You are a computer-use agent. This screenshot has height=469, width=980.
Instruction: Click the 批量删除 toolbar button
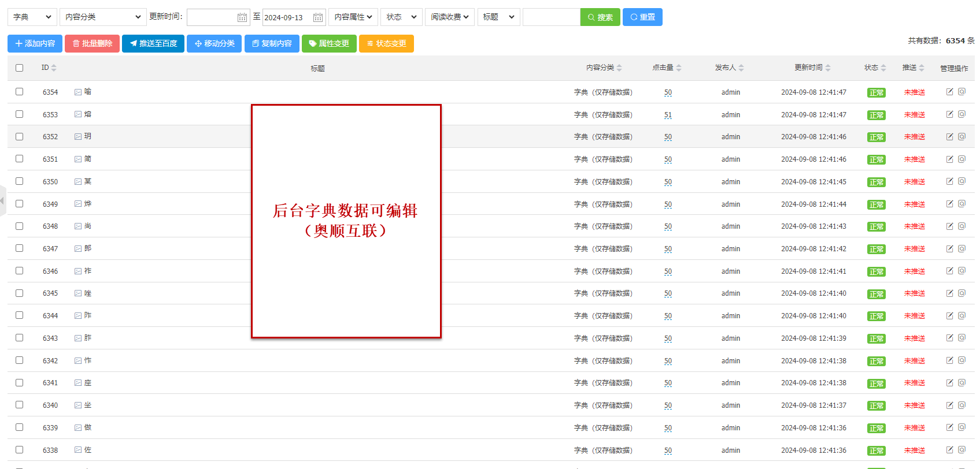(x=92, y=44)
